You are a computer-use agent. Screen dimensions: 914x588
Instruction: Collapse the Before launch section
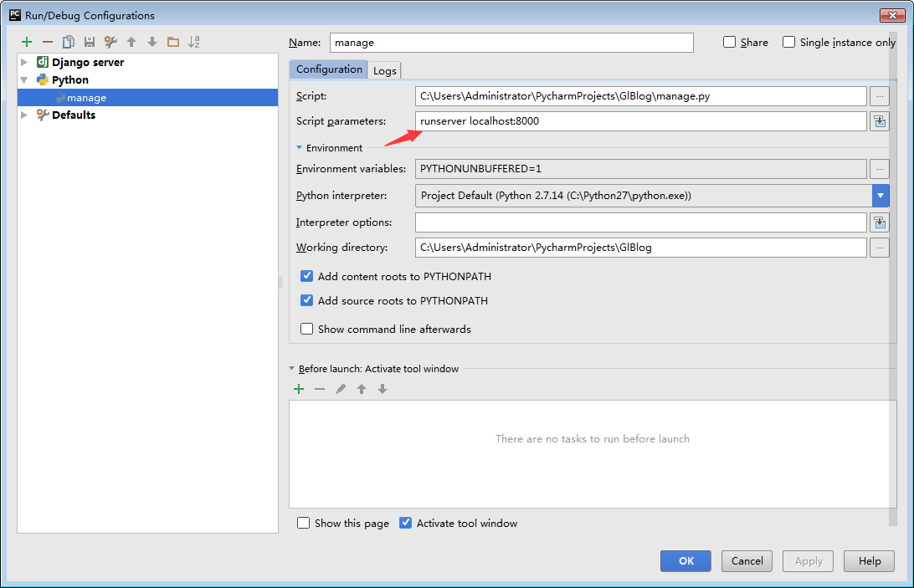(x=292, y=369)
